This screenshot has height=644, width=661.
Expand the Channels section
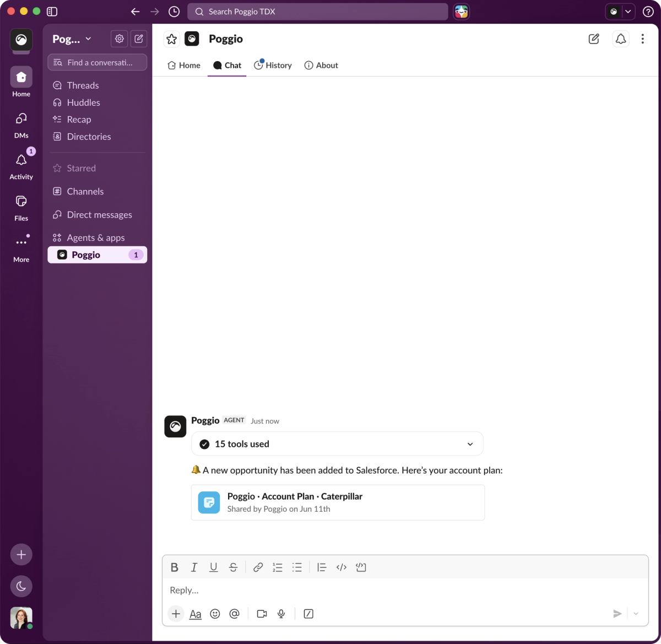pos(85,191)
